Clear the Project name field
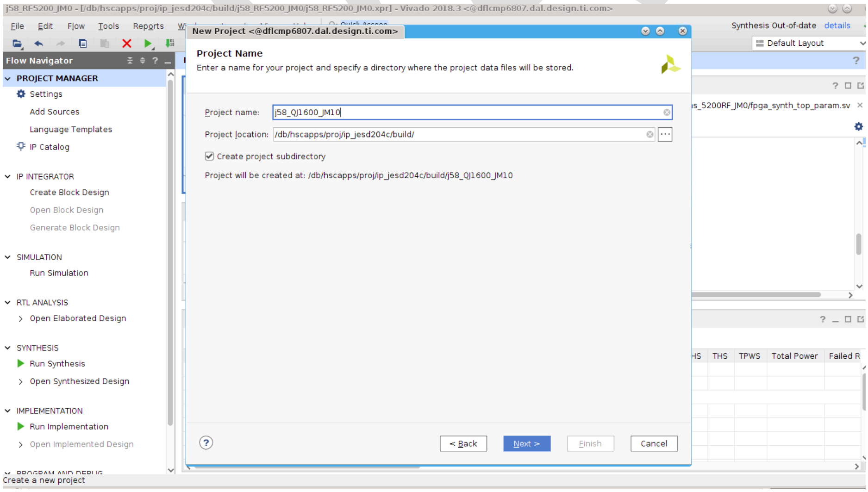Image resolution: width=868 pixels, height=492 pixels. click(667, 112)
